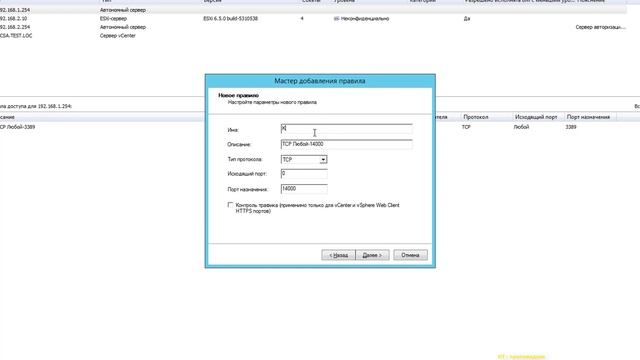
Task: Click the Отмена cancel button
Action: tap(410, 255)
